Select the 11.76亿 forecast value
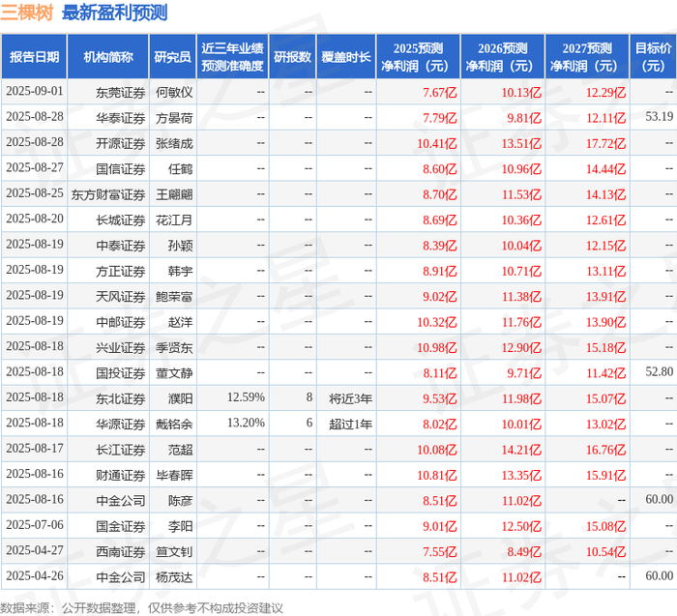Viewport: 677px width, 616px height. pos(521,322)
